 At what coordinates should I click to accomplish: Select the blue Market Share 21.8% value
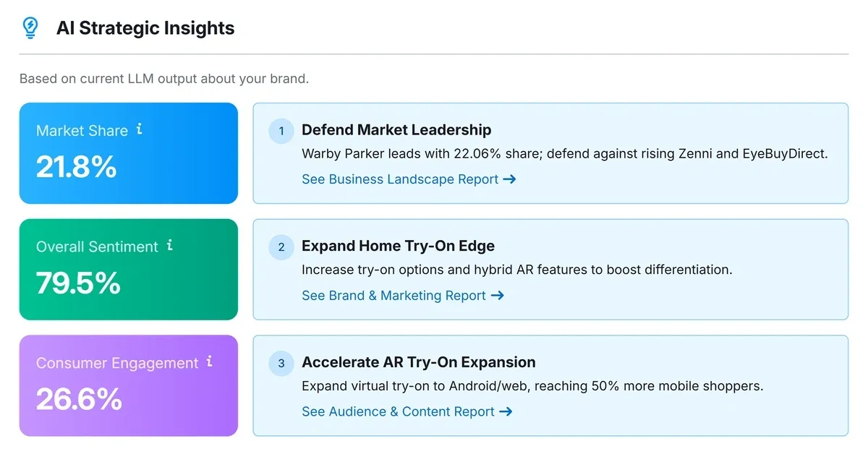point(77,167)
